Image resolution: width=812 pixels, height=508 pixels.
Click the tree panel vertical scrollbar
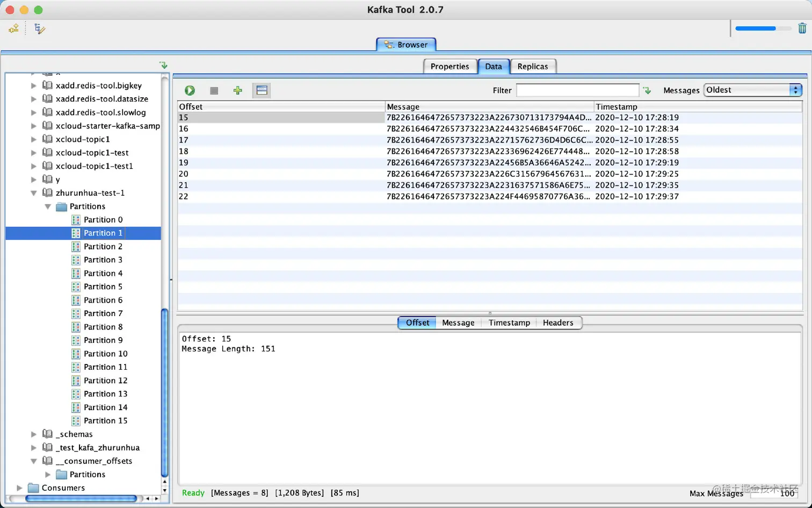click(165, 392)
